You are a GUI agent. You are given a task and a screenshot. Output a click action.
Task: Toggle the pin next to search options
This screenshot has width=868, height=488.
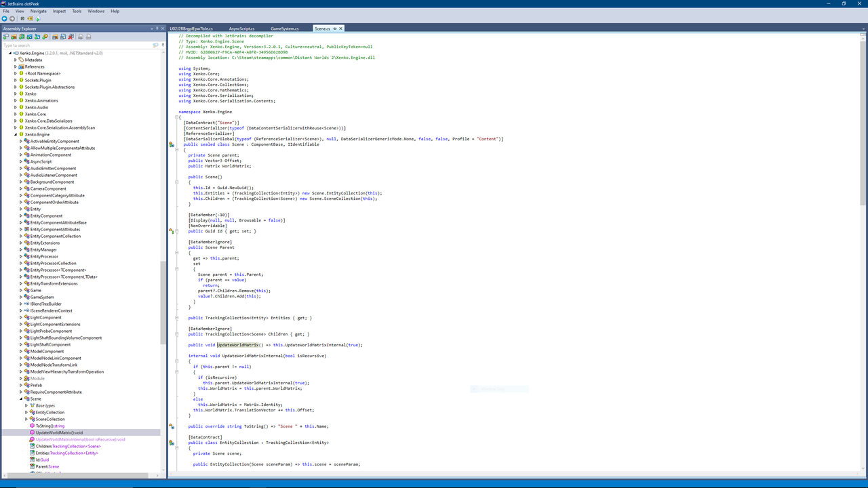pyautogui.click(x=163, y=45)
